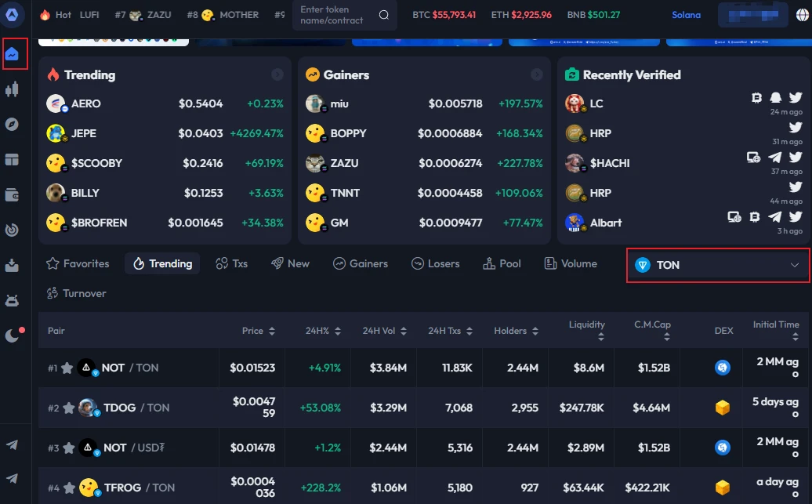Open the compass discover sidebar icon

click(12, 125)
